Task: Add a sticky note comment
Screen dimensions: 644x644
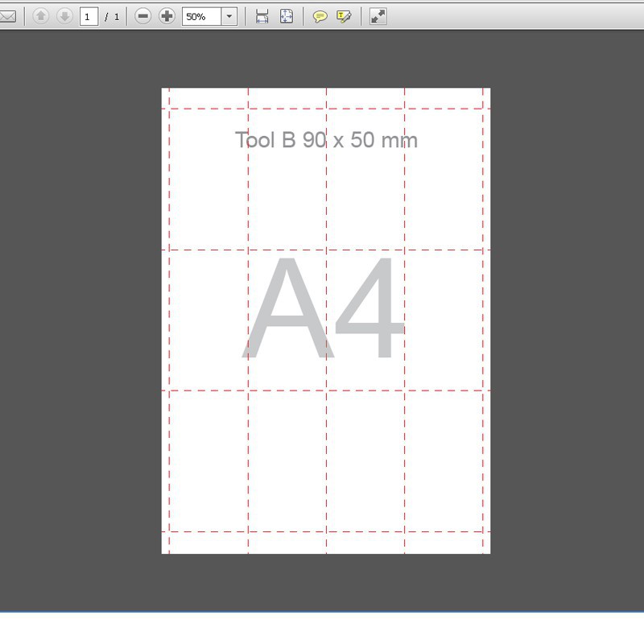Action: coord(320,16)
